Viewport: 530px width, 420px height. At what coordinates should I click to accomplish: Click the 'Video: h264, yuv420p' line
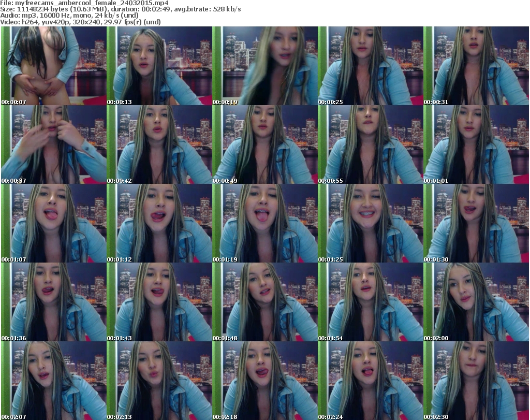click(80, 22)
